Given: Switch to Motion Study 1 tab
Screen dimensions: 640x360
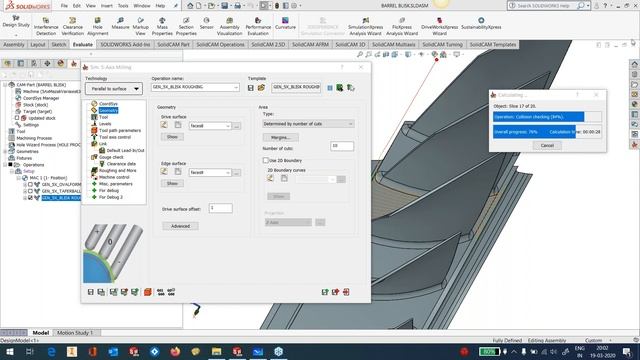Looking at the screenshot, I should (75, 333).
